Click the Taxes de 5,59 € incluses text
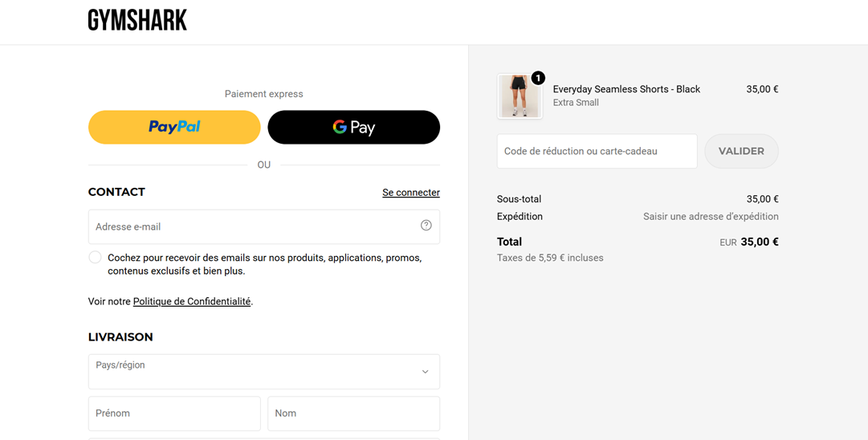The height and width of the screenshot is (440, 868). (550, 258)
